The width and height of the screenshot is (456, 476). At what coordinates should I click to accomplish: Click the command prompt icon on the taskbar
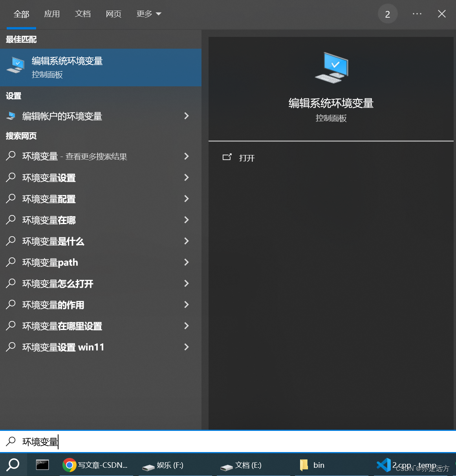[x=42, y=465]
